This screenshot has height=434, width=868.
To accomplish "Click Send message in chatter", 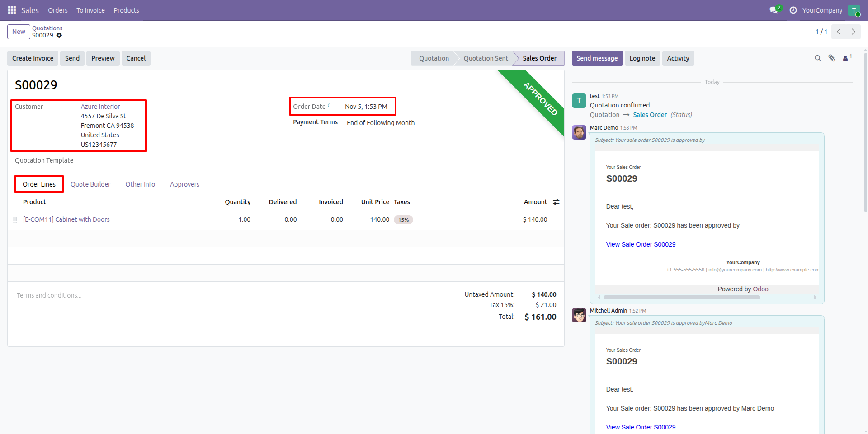I will 597,58.
